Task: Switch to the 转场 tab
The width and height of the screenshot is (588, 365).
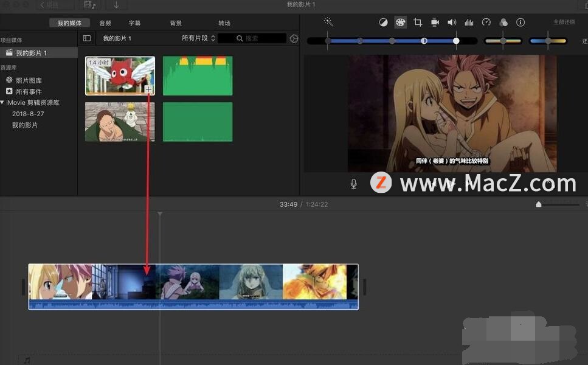Action: click(224, 23)
